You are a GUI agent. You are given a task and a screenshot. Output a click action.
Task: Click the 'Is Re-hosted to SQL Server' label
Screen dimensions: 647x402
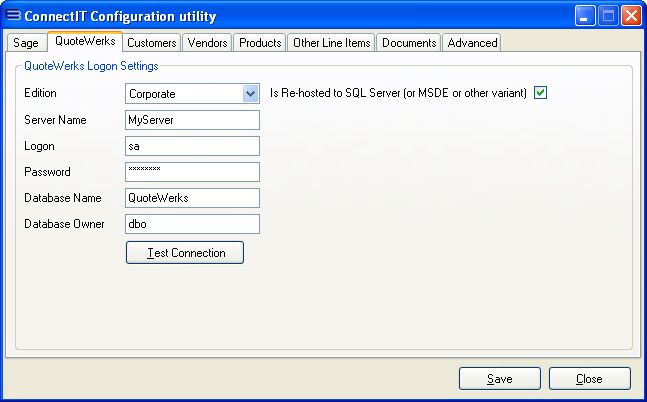click(x=398, y=93)
